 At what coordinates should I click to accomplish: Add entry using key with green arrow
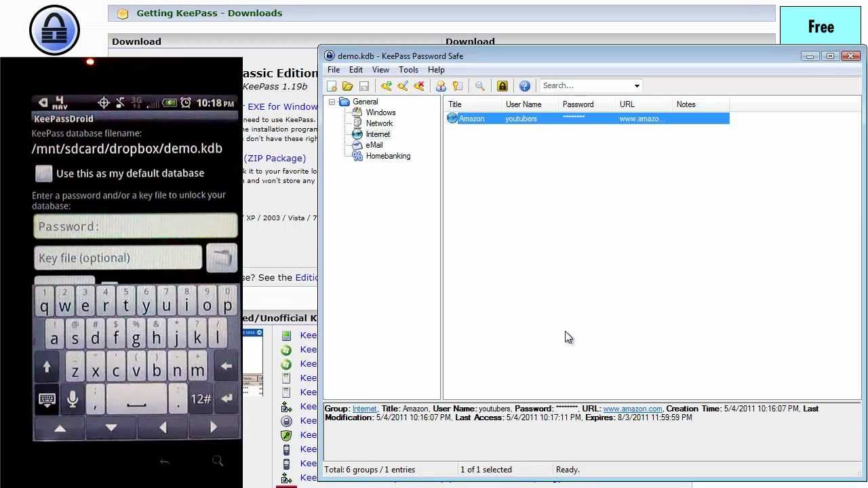[386, 86]
